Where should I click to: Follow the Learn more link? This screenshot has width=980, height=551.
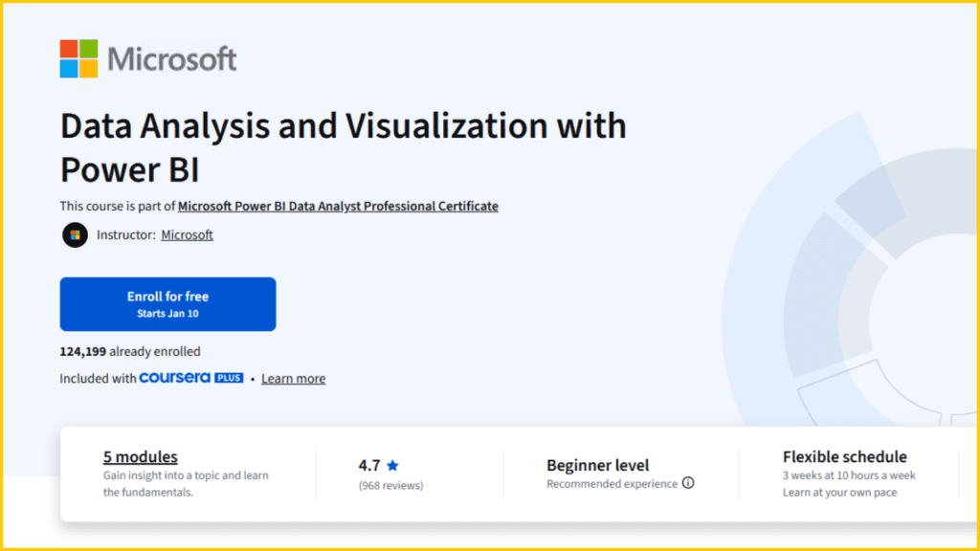click(x=293, y=379)
